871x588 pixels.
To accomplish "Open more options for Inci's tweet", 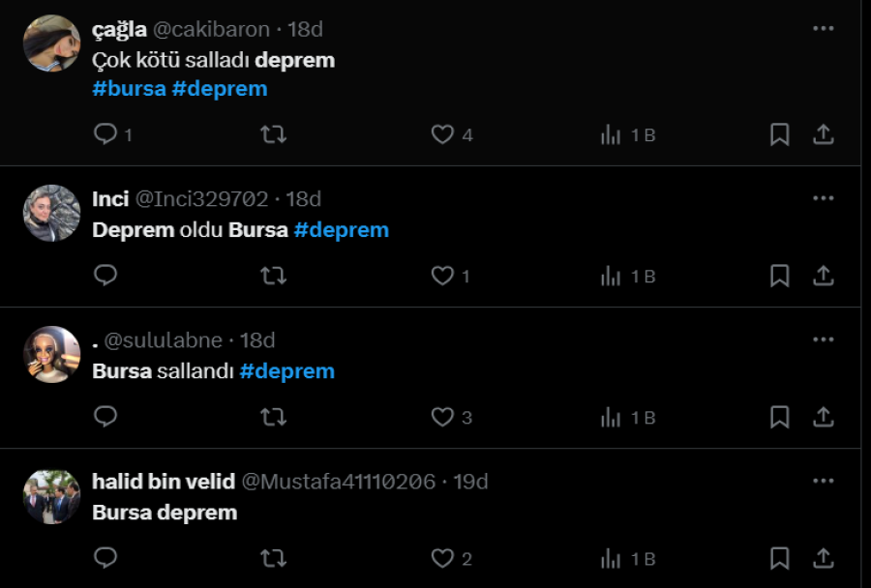I will click(824, 198).
